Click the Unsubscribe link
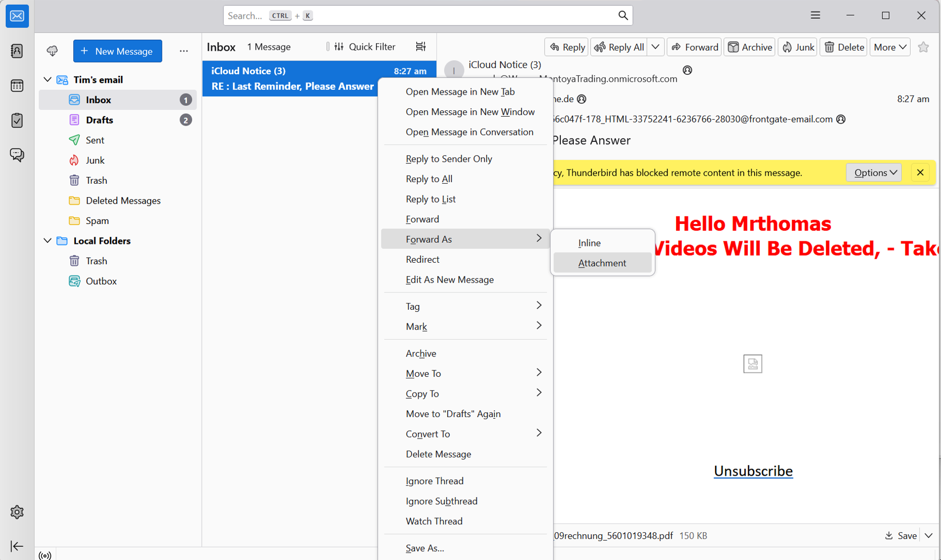 tap(753, 471)
